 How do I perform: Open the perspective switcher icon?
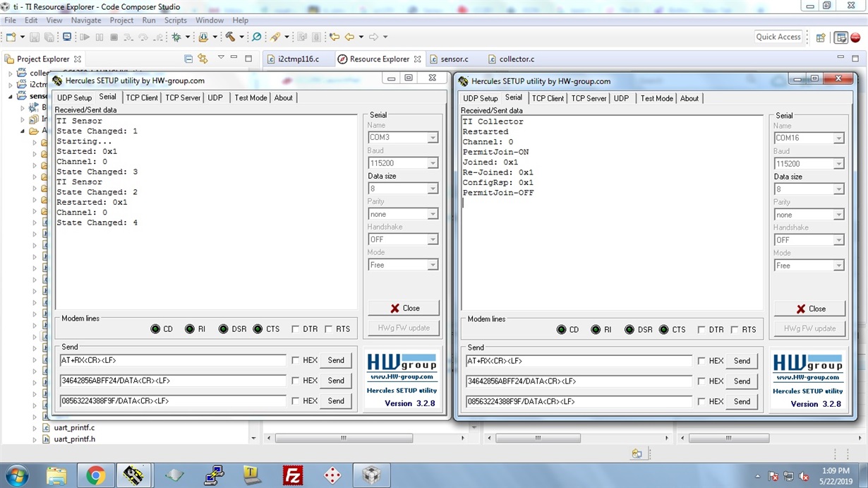coord(821,37)
